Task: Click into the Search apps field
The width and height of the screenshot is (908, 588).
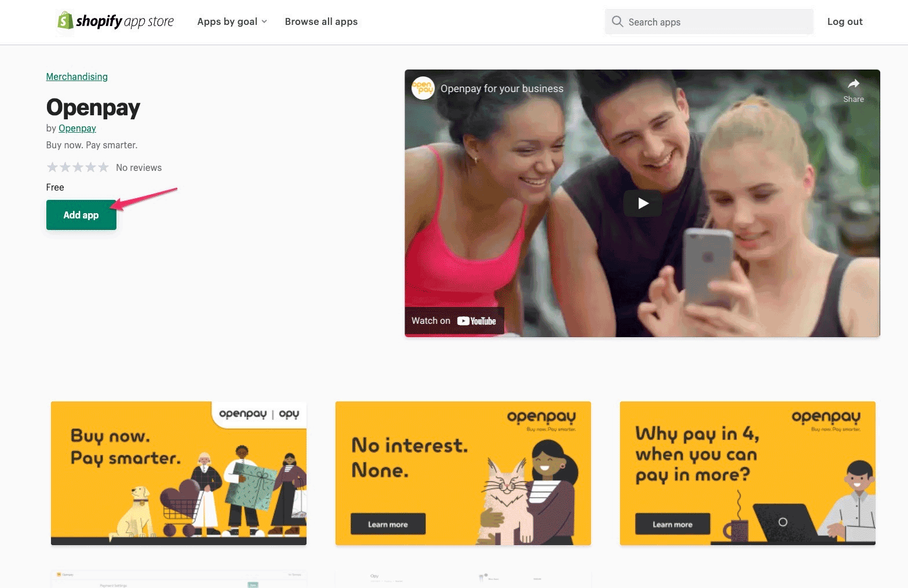Action: pos(709,22)
